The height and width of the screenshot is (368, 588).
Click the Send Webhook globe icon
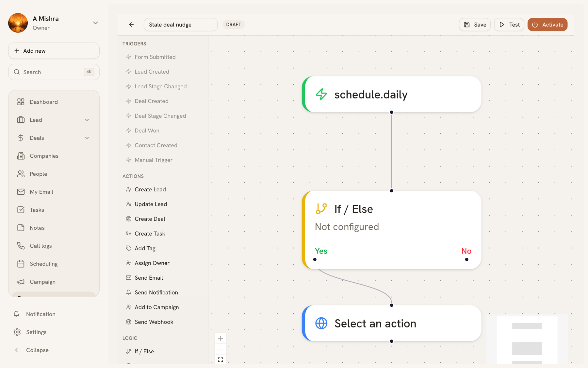129,322
